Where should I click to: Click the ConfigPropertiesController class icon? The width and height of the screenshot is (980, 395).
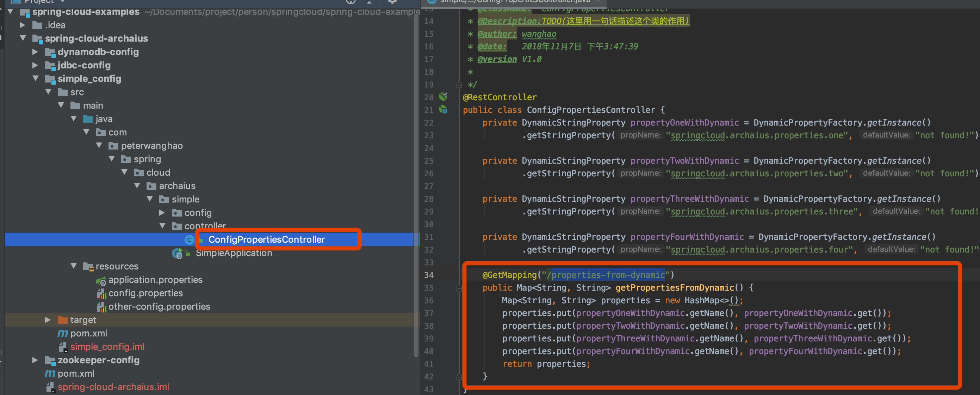point(189,239)
